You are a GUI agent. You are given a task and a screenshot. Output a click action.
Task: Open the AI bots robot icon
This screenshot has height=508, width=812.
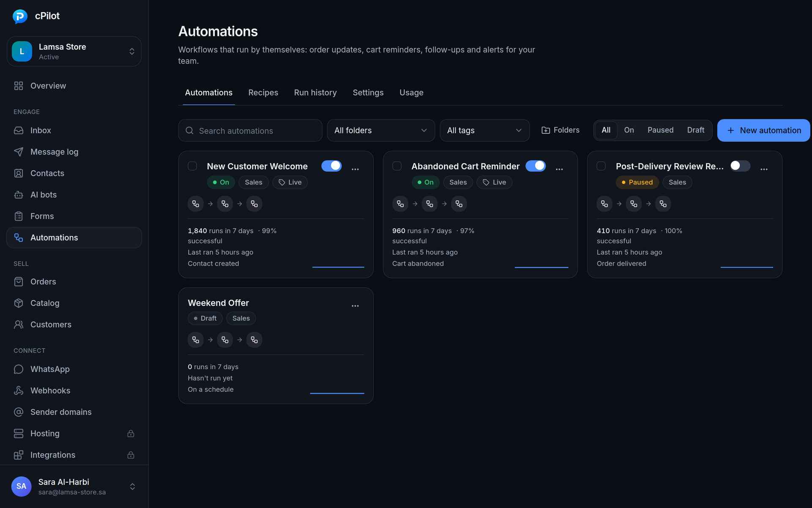click(19, 195)
